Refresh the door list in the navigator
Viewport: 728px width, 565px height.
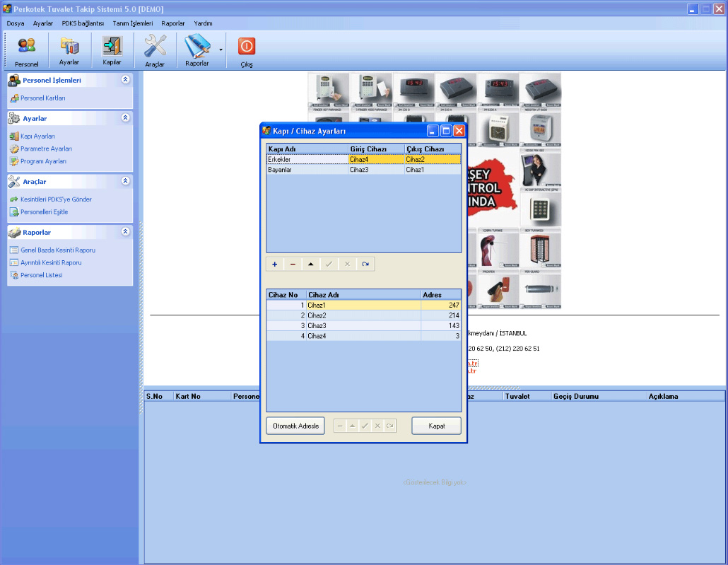coord(365,264)
